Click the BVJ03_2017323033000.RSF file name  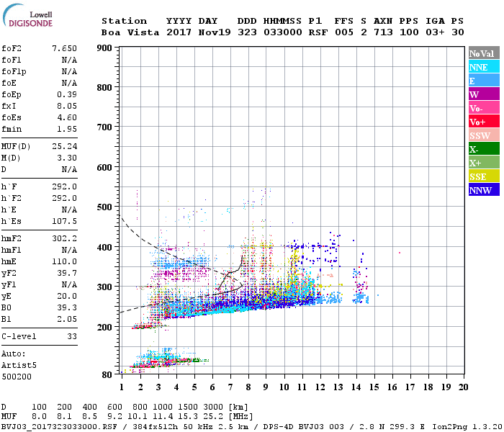click(x=59, y=427)
